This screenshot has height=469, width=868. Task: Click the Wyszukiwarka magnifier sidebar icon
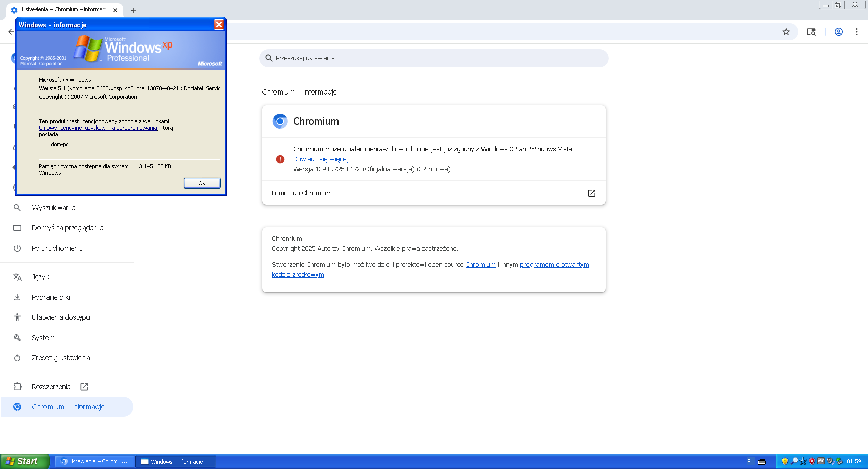(x=17, y=208)
